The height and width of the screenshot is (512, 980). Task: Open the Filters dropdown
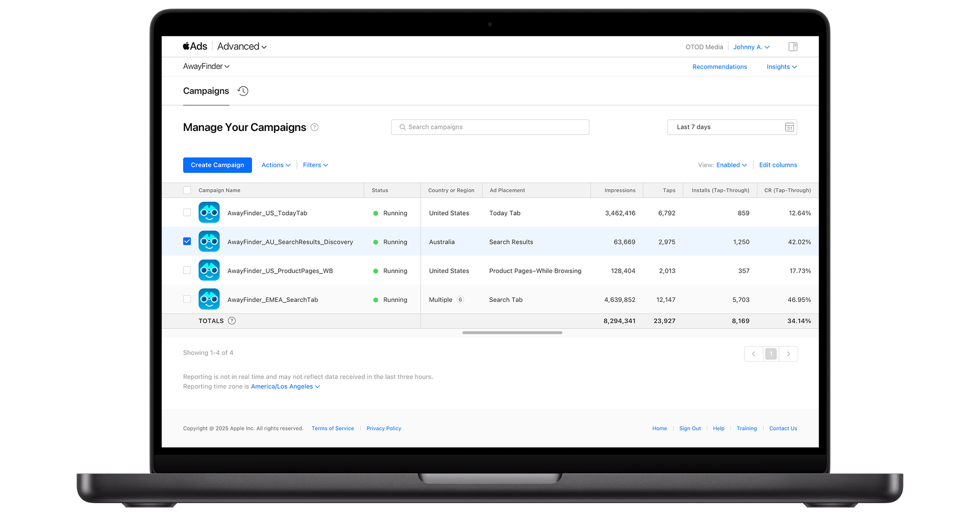pyautogui.click(x=315, y=165)
